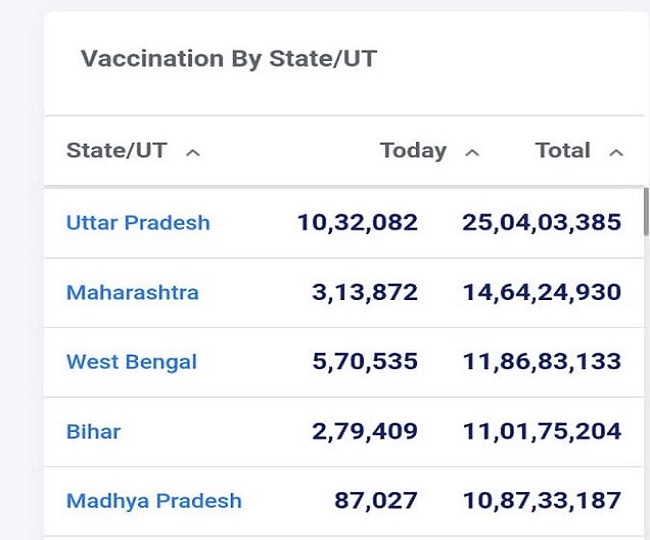Click the Total column header
The width and height of the screenshot is (650, 540).
tap(563, 150)
